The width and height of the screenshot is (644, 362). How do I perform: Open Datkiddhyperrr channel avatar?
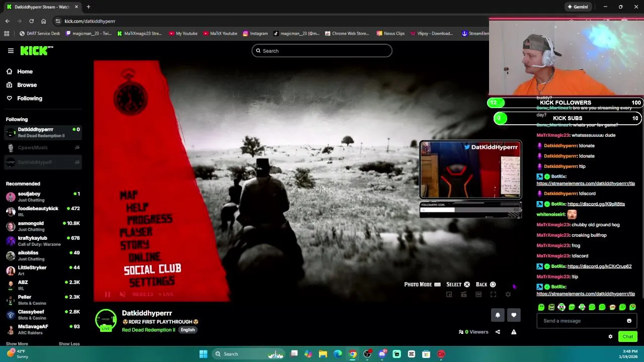click(x=106, y=320)
